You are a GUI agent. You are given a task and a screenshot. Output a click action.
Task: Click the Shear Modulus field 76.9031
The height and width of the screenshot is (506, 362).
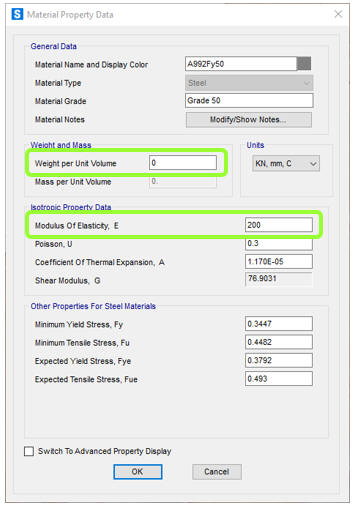click(279, 278)
